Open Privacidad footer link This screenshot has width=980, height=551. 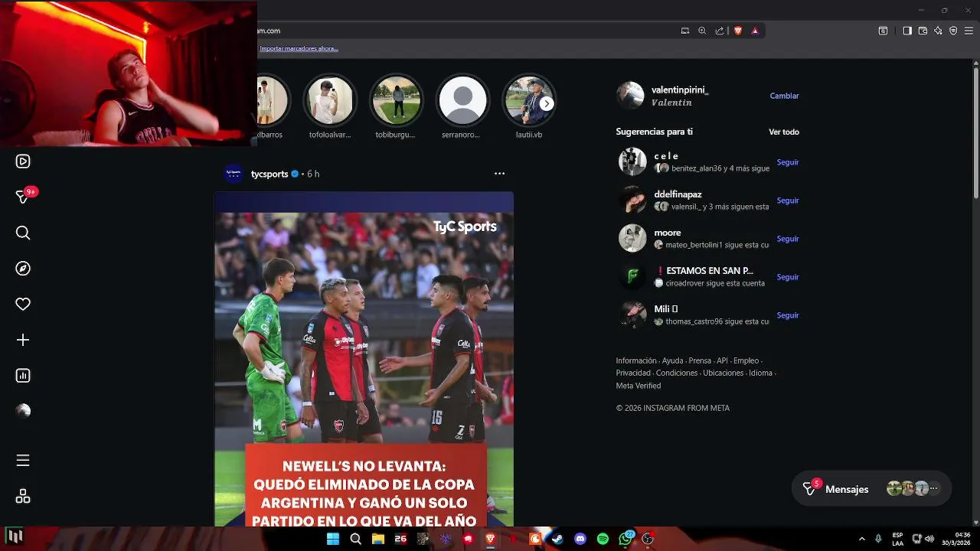click(633, 373)
